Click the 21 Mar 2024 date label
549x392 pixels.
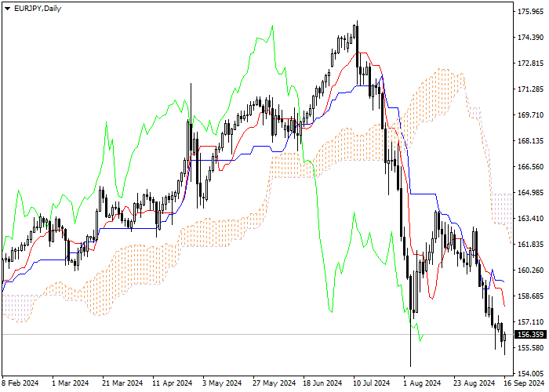(x=122, y=383)
